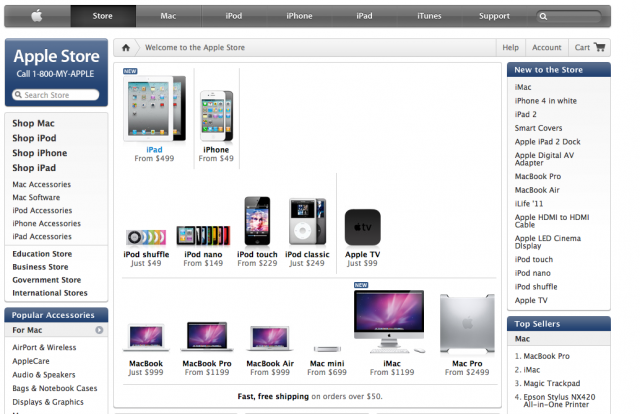Open Audio & Speakers link

44,375
